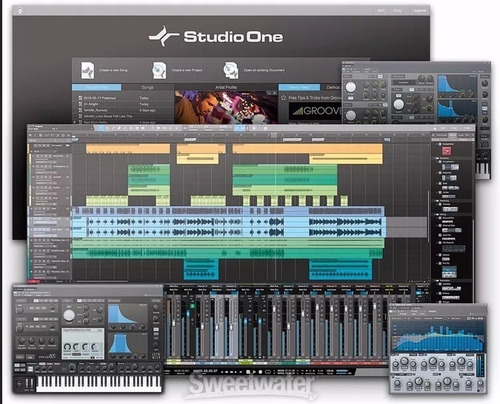Screen dimensions: 500x404
Task: Select the yellow event under the second orange clip
Action: 198,159
